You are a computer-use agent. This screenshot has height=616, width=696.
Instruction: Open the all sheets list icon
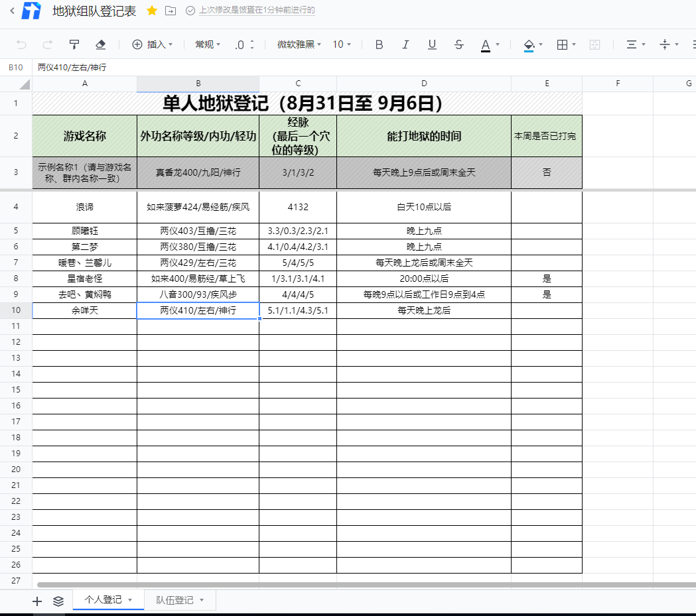click(x=58, y=601)
